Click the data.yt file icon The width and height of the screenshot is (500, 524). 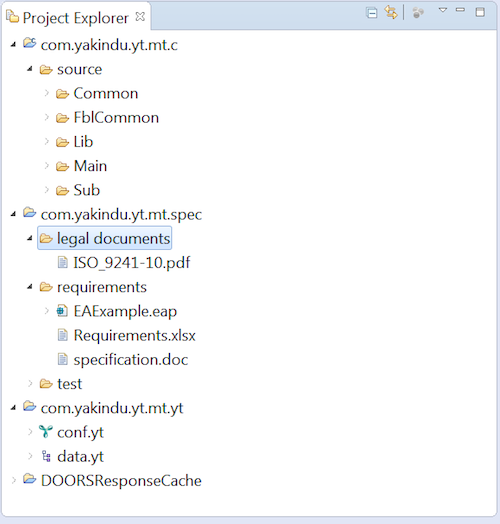tap(46, 456)
